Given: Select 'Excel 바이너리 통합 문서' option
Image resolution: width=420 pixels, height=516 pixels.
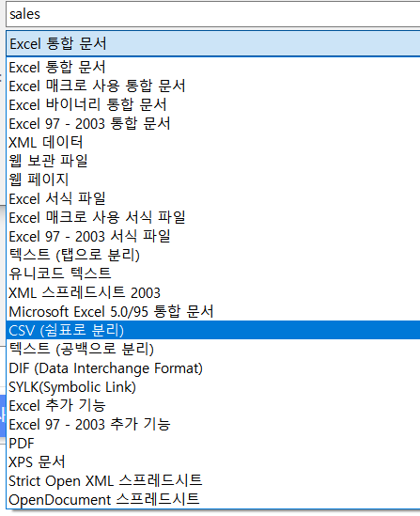Looking at the screenshot, I should [212, 105].
